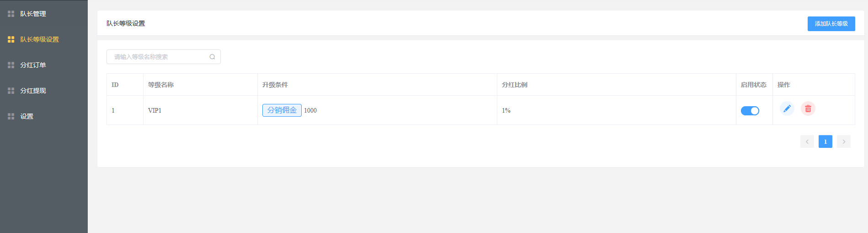Image resolution: width=868 pixels, height=233 pixels.
Task: Toggle the 启用状态 switch for VIP1
Action: pos(750,111)
